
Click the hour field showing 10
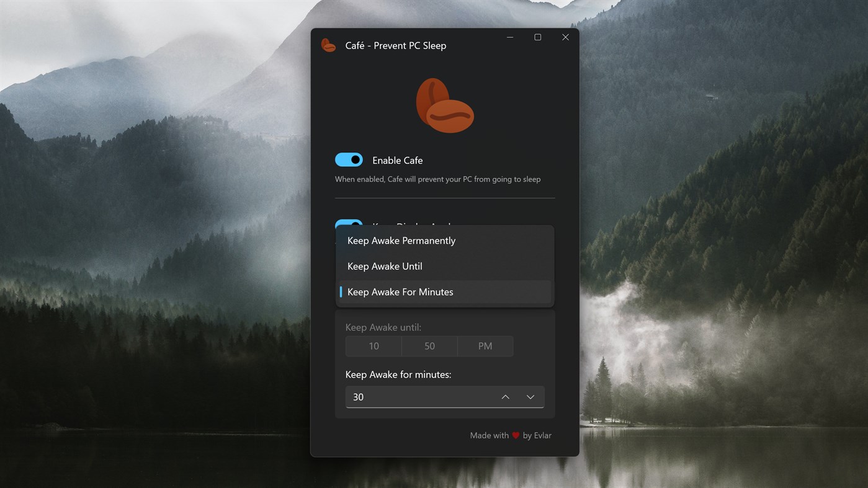[x=374, y=346]
